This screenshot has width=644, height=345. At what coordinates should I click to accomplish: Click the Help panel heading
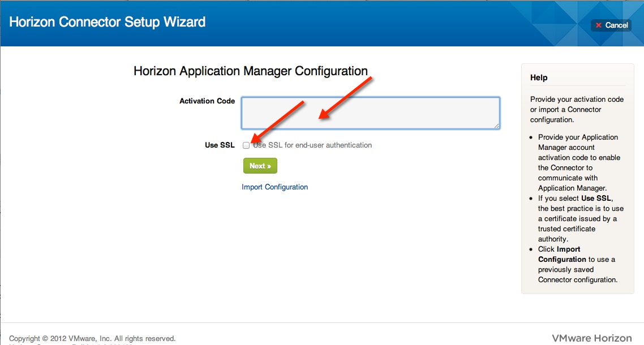point(539,77)
